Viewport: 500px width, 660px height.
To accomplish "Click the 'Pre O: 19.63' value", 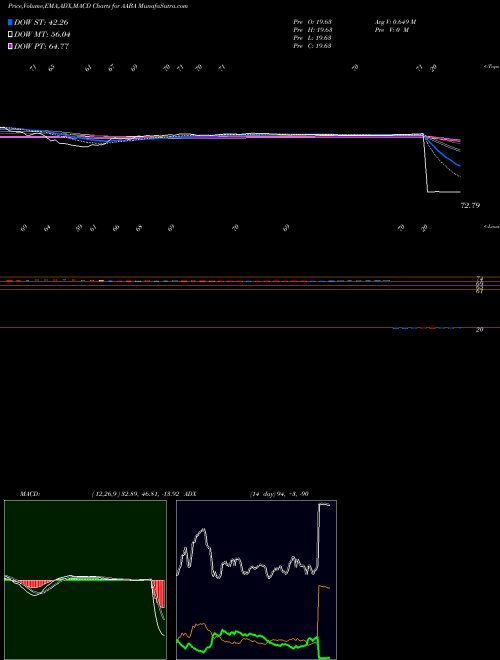I will (312, 22).
